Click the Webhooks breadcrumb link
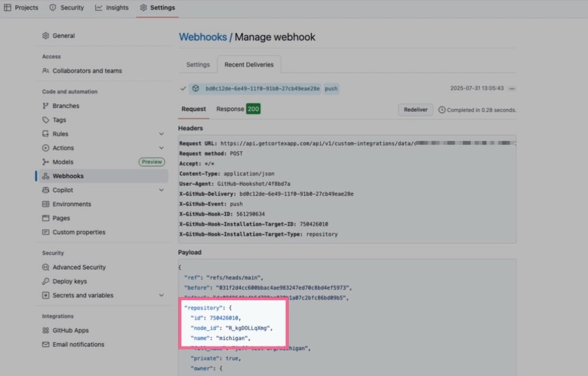 click(203, 37)
